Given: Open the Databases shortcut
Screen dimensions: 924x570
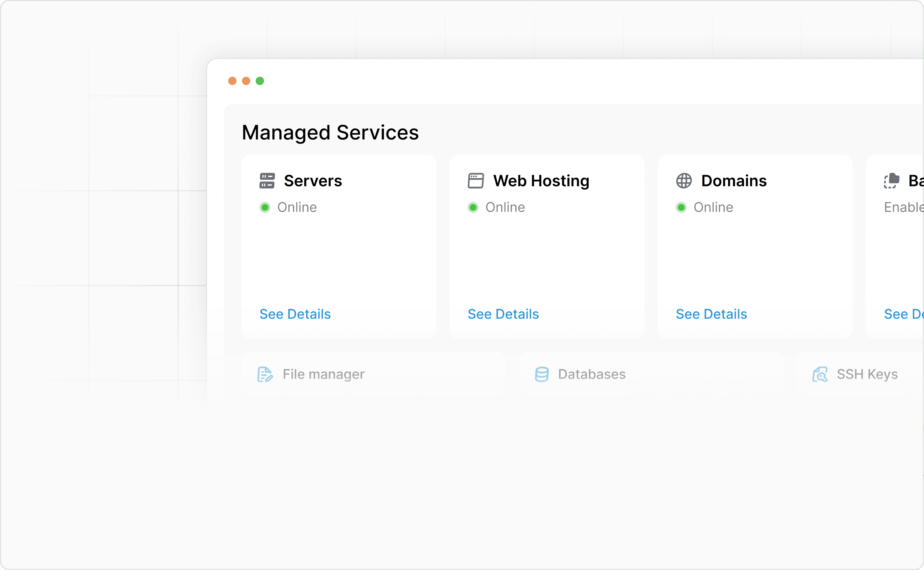Looking at the screenshot, I should (x=591, y=374).
